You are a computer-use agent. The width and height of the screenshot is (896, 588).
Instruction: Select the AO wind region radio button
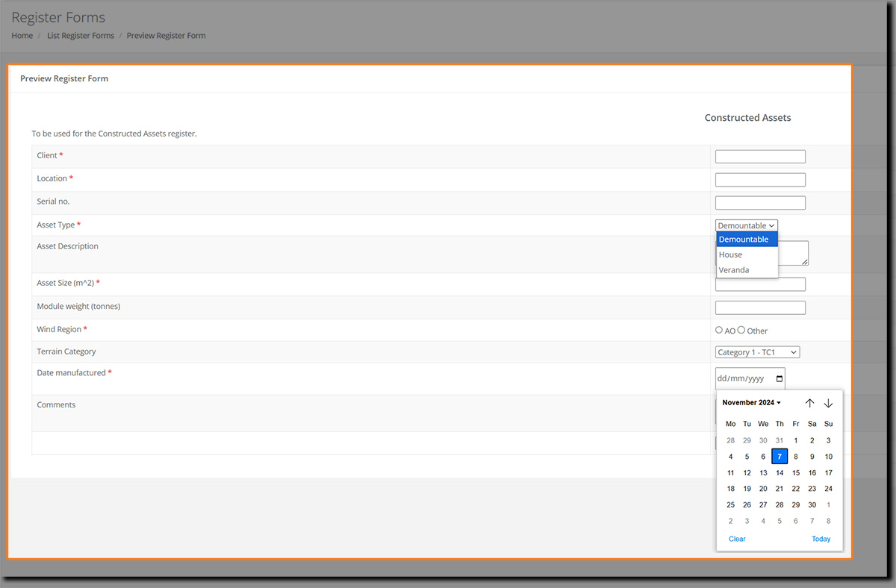(x=719, y=330)
